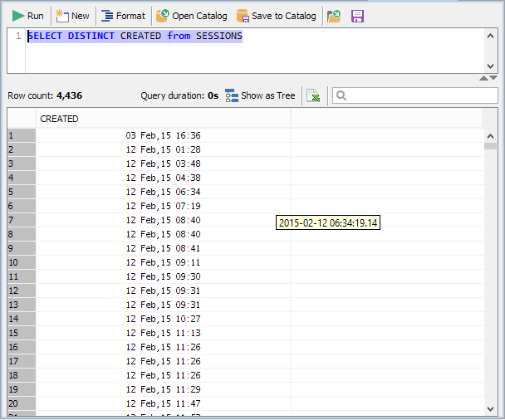Select cell 12 Feb,15 08:41

tap(163, 248)
